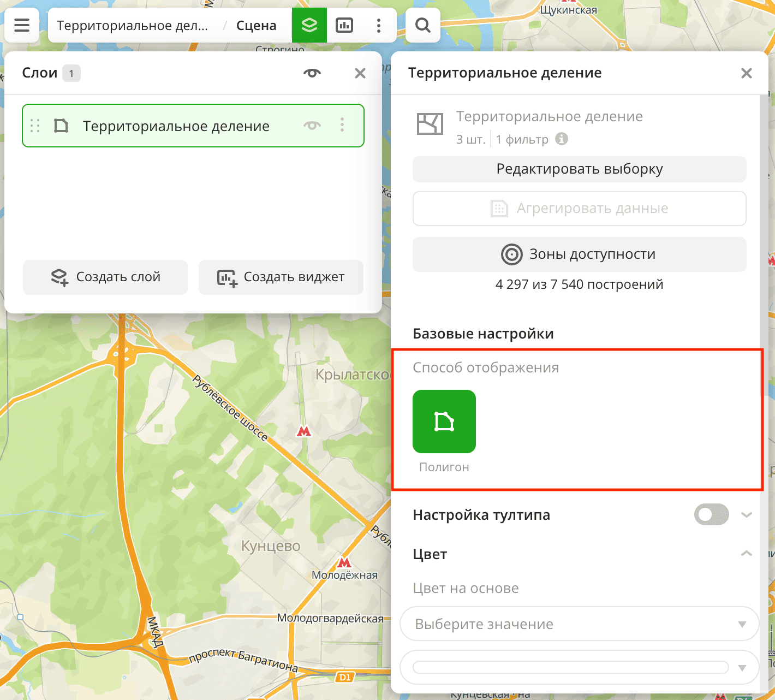Image resolution: width=775 pixels, height=700 pixels.
Task: Click the Редактировать выборку button
Action: click(x=579, y=169)
